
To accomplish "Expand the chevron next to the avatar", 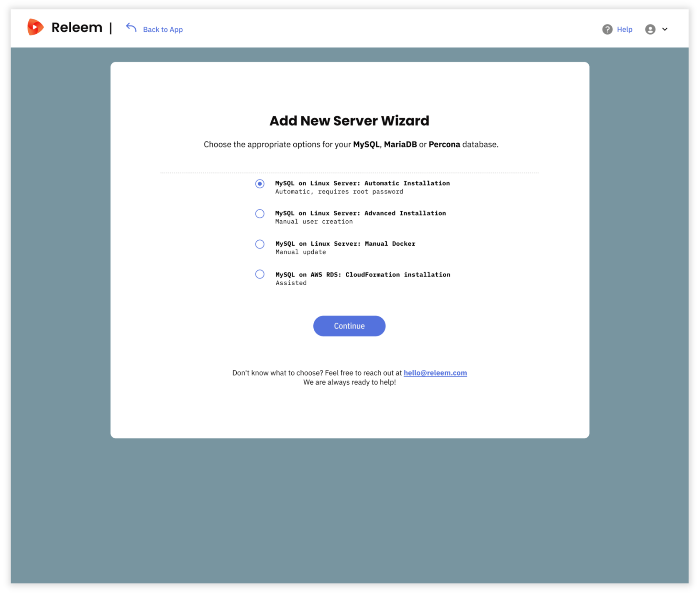I will pos(665,29).
